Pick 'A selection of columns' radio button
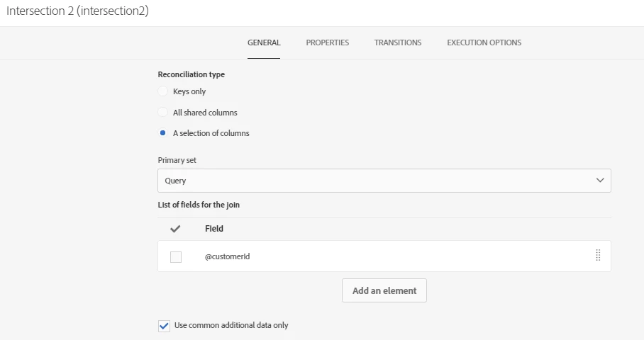 [x=163, y=133]
